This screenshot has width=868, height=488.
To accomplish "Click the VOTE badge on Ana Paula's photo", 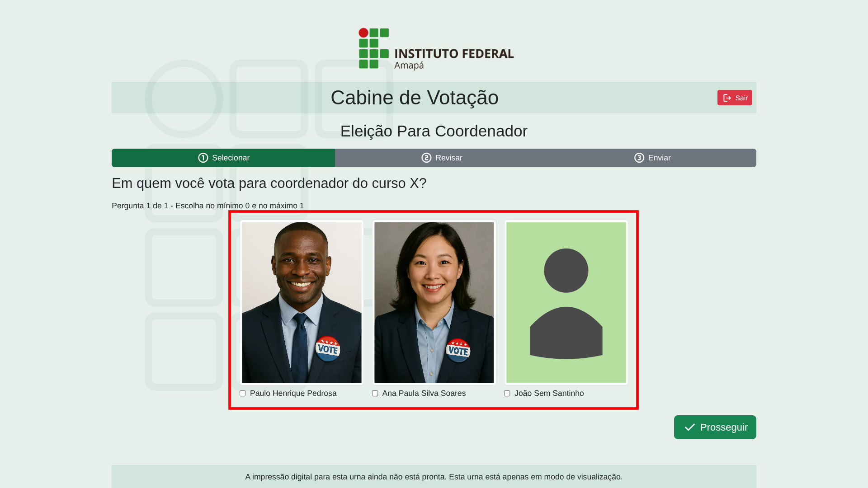I will (x=458, y=351).
